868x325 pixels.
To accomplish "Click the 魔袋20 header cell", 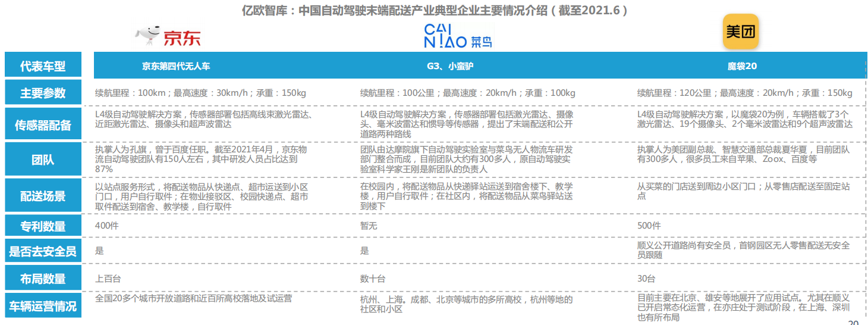I will (x=742, y=66).
